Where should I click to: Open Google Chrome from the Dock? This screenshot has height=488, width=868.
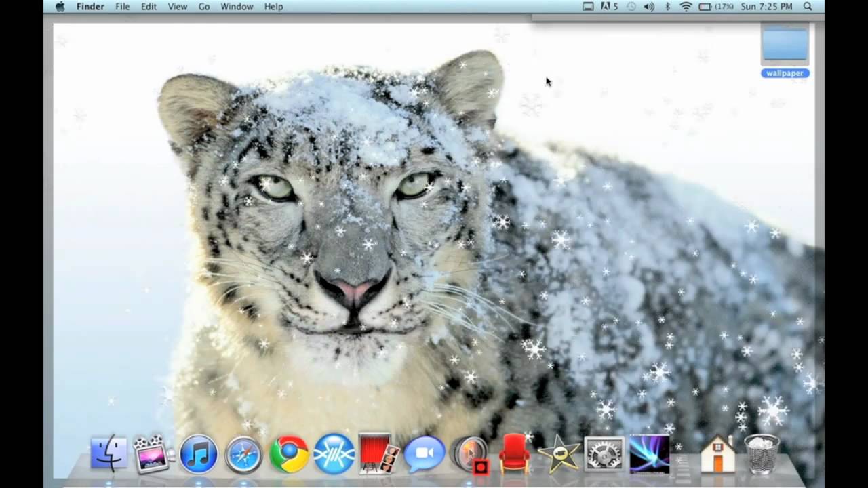pos(289,454)
